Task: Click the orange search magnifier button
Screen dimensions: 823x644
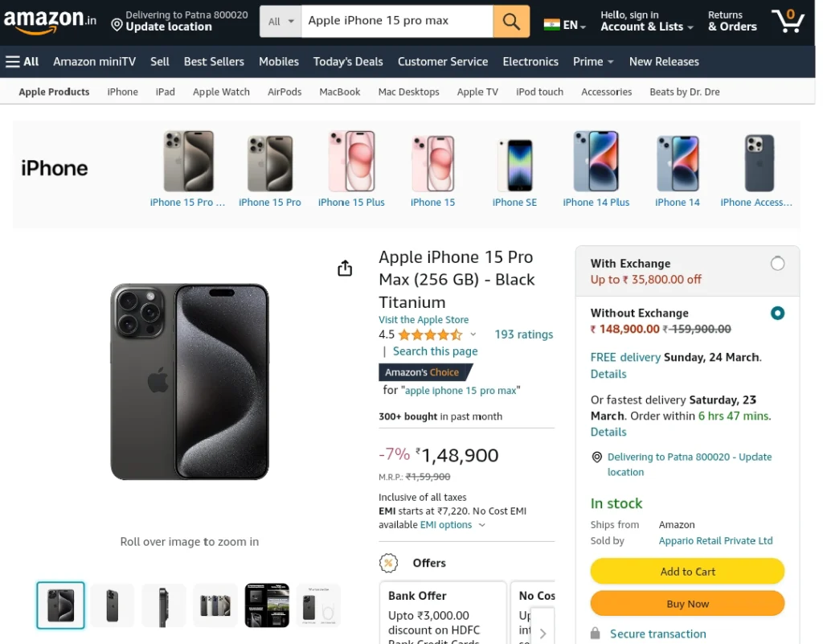Action: (510, 22)
